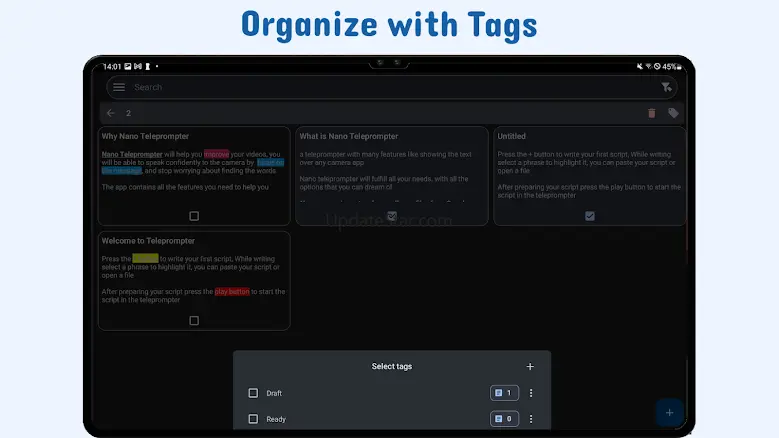Screen dimensions: 779x438
Task: Delete selected scripts with trash icon
Action: coord(651,113)
